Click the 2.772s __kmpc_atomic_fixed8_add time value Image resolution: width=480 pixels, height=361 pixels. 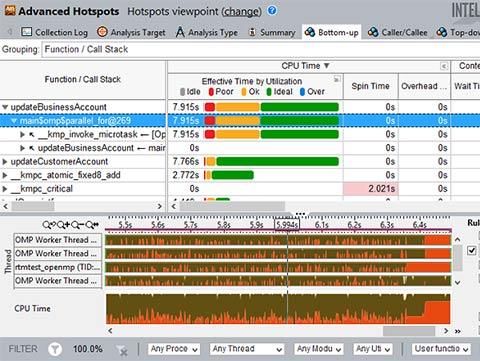[186, 175]
